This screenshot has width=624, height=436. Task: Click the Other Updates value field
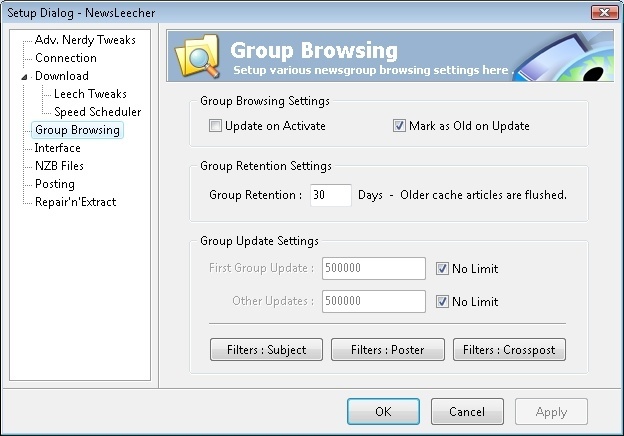point(374,301)
